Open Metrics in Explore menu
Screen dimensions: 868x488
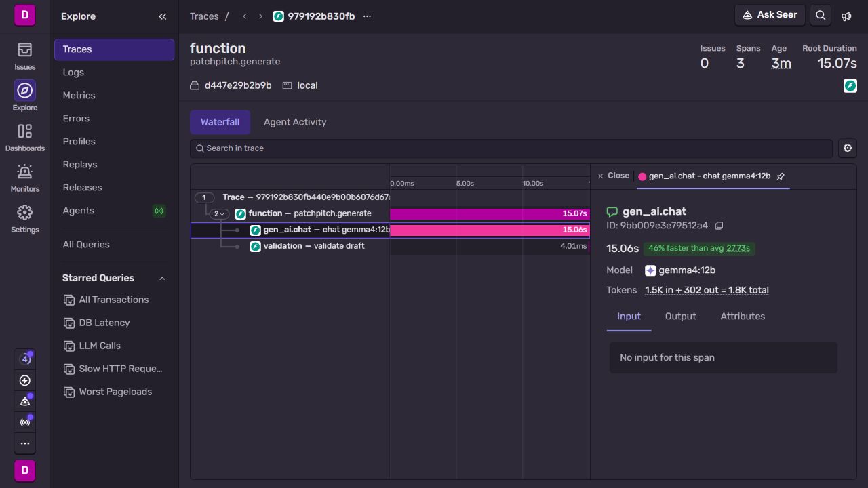tap(114, 96)
